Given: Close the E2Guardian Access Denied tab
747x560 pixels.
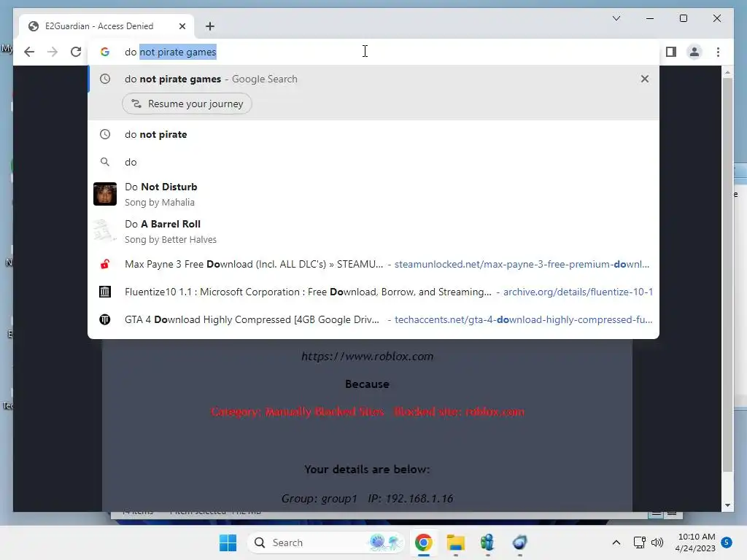Looking at the screenshot, I should (182, 26).
